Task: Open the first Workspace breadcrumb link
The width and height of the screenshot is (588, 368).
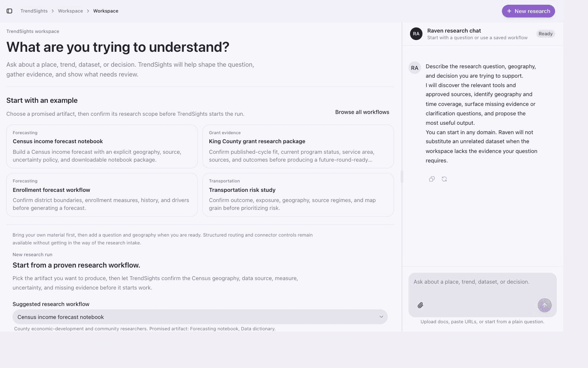Action: (71, 11)
